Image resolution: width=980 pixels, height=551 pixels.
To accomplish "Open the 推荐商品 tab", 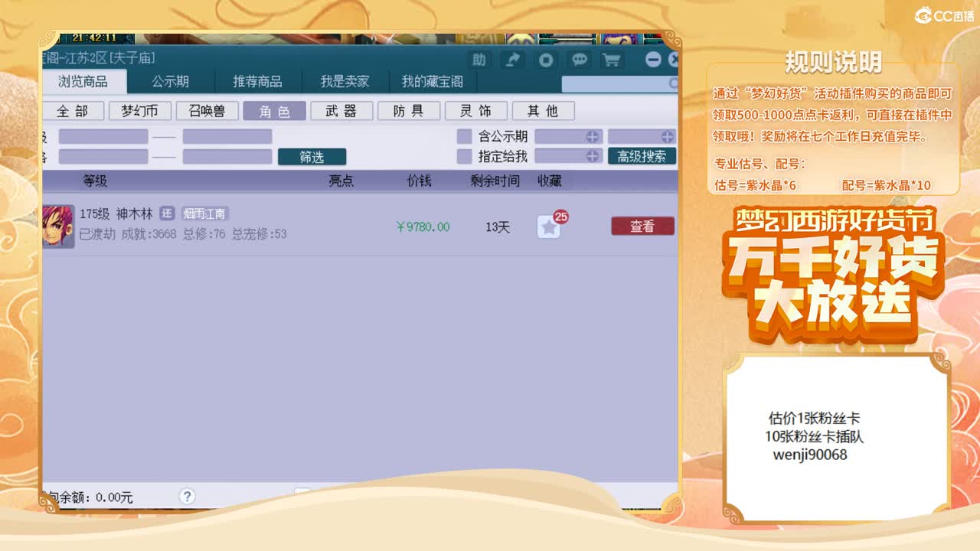I will [257, 81].
